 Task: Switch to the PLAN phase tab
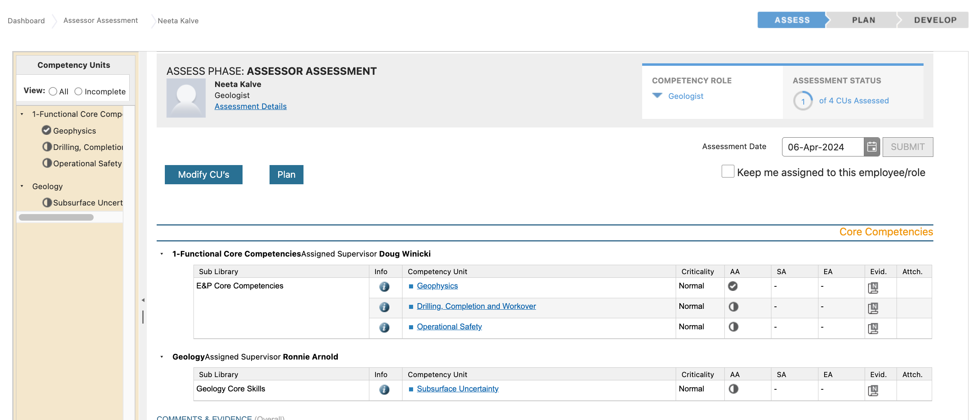coord(863,20)
